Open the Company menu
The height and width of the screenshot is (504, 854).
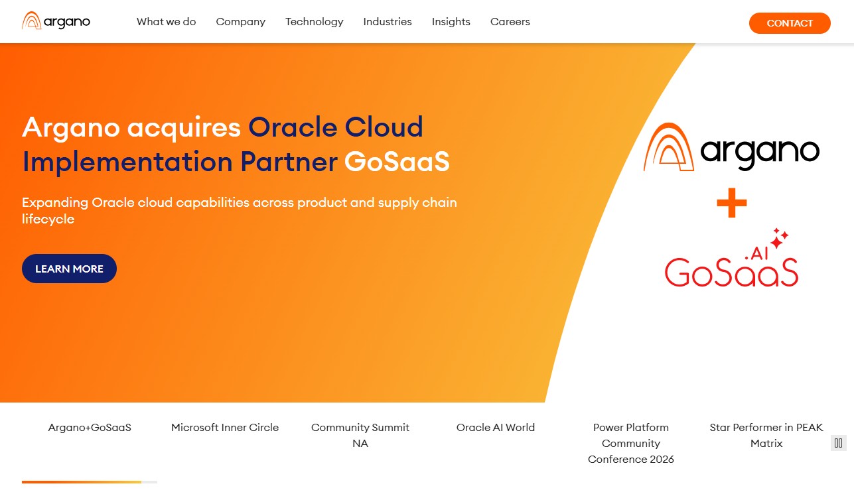pos(241,22)
